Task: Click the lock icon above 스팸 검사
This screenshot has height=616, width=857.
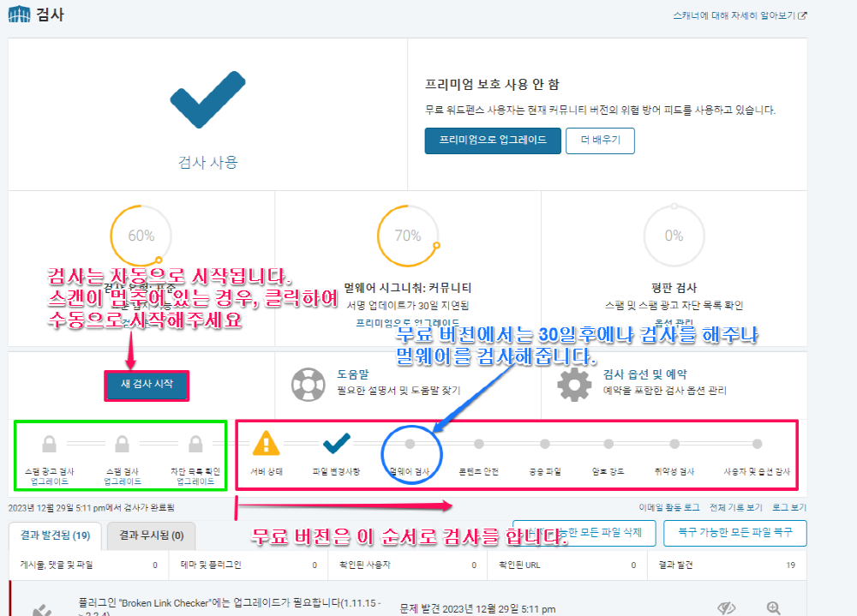Action: click(122, 444)
